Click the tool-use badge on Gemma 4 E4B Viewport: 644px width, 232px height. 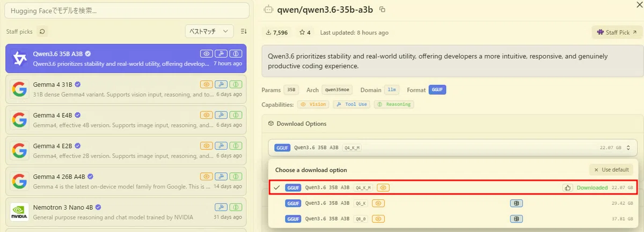point(221,115)
